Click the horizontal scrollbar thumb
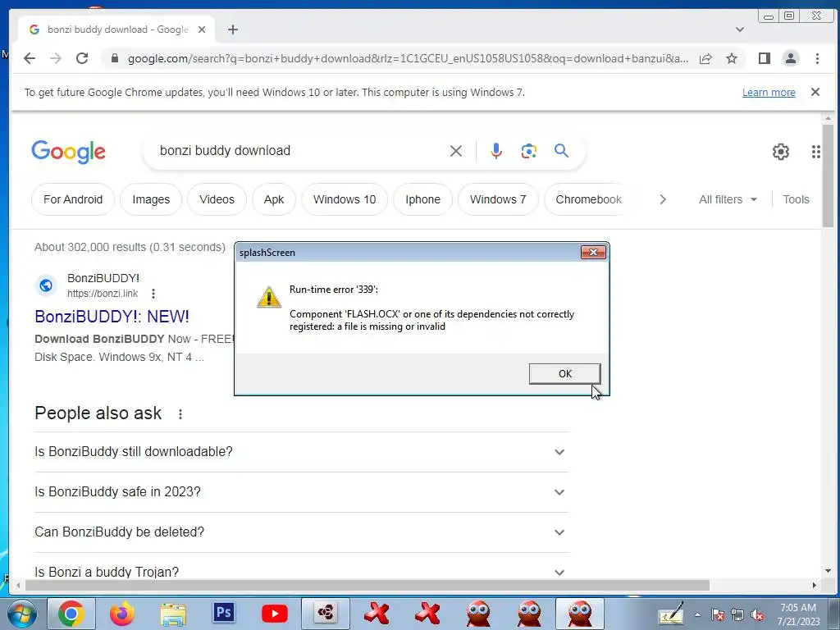Image resolution: width=840 pixels, height=630 pixels. pyautogui.click(x=367, y=585)
